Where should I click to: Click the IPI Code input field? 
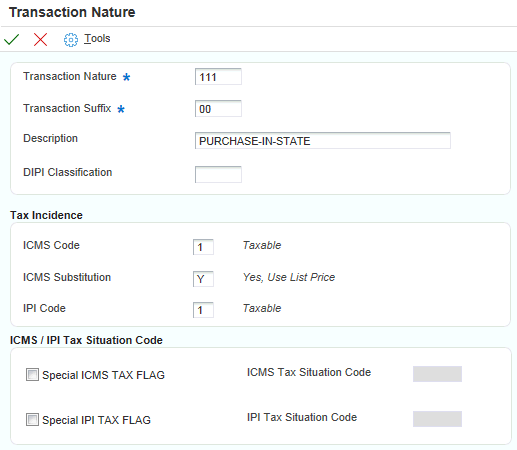(x=203, y=310)
